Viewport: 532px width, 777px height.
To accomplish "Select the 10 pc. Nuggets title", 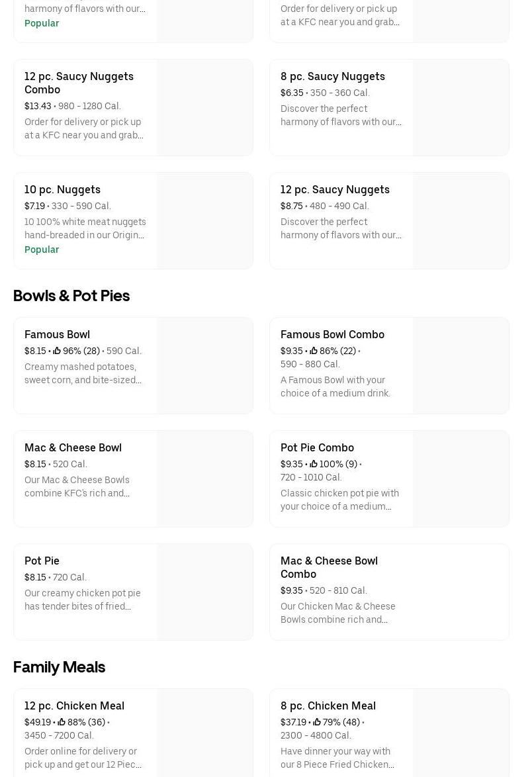I will [x=62, y=189].
